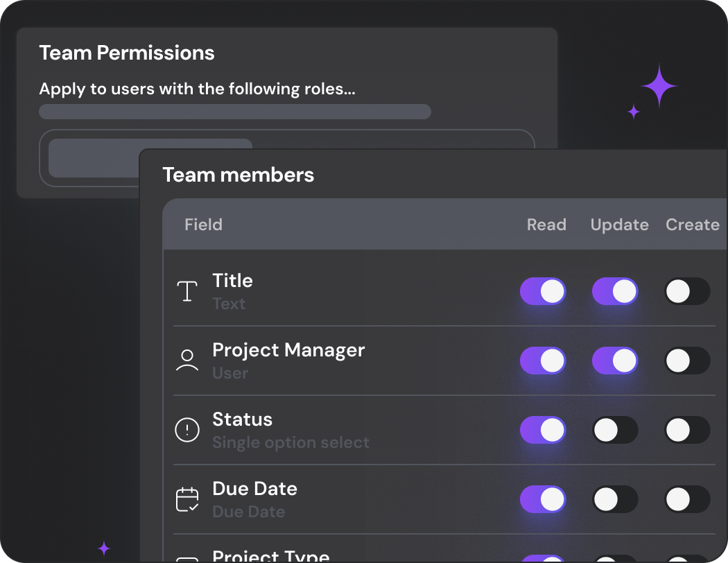The image size is (728, 563).
Task: Enable Update access for Due Date
Action: tap(615, 499)
